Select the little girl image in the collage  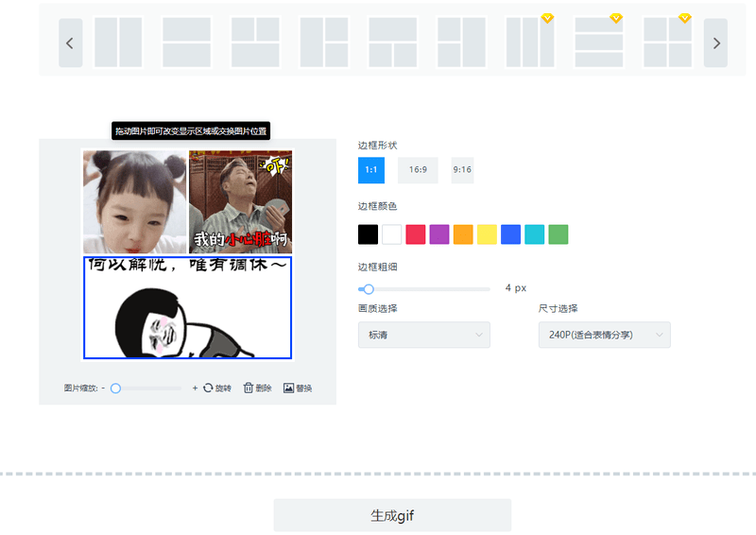[x=134, y=201]
